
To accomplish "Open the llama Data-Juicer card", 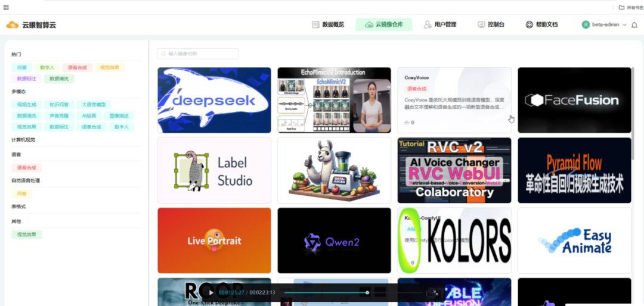I will (x=335, y=170).
